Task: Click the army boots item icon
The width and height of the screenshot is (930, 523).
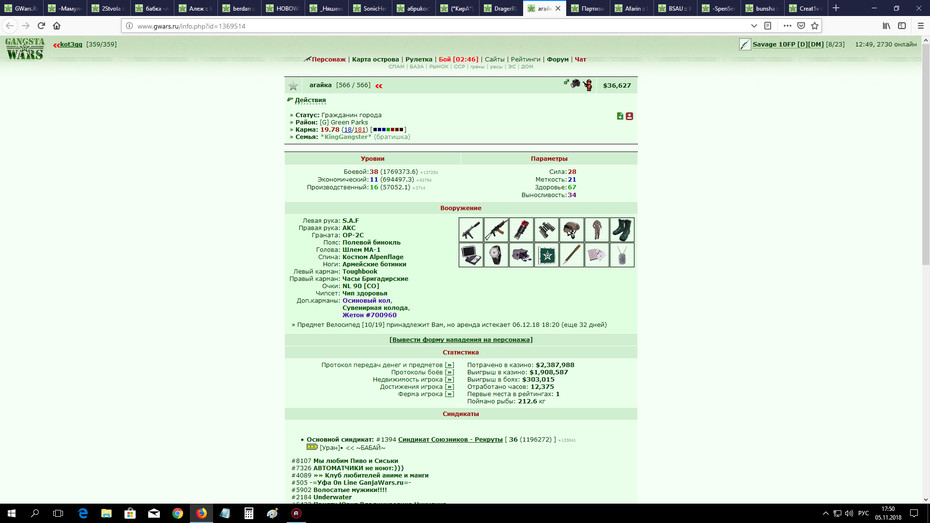Action: tap(622, 230)
